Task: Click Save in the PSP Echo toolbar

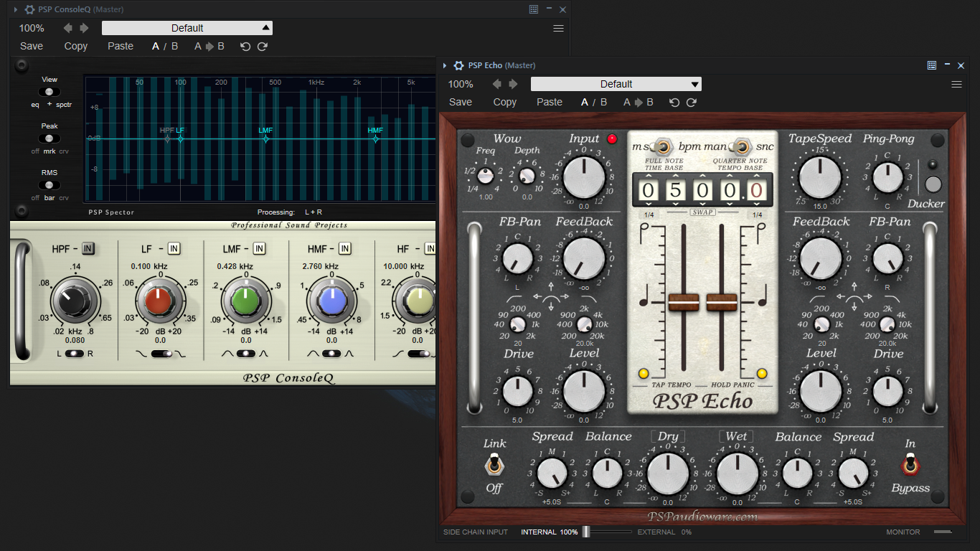Action: click(461, 102)
